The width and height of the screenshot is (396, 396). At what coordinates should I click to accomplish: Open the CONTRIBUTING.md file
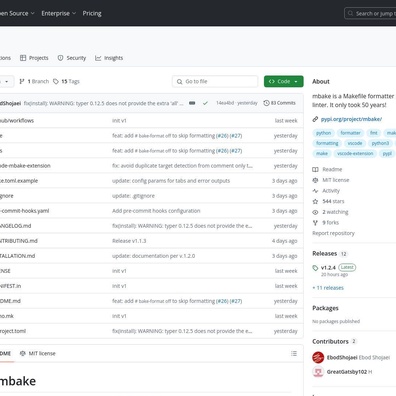pos(19,241)
